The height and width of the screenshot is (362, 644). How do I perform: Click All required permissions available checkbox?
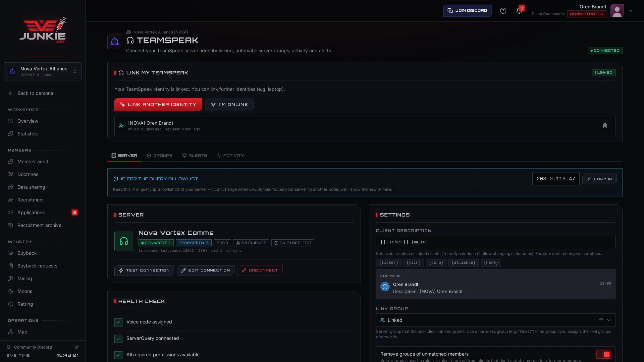[118, 355]
